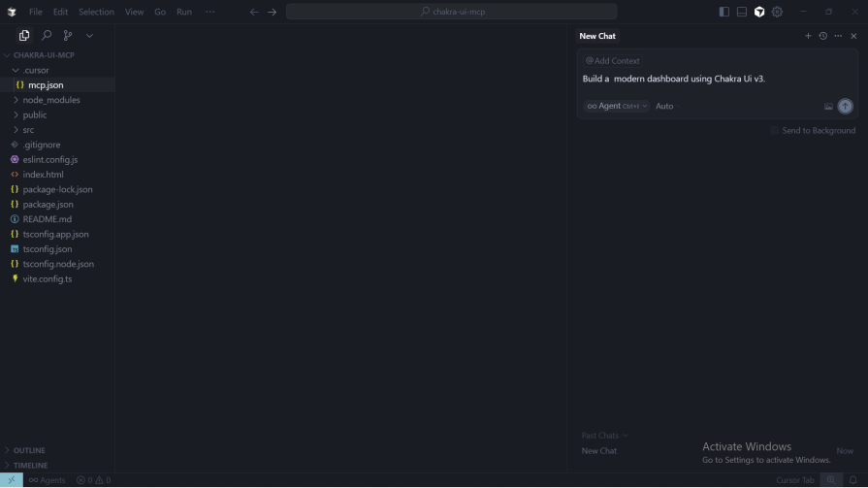Open the Source Control view
This screenshot has height=488, width=868.
pos(68,36)
